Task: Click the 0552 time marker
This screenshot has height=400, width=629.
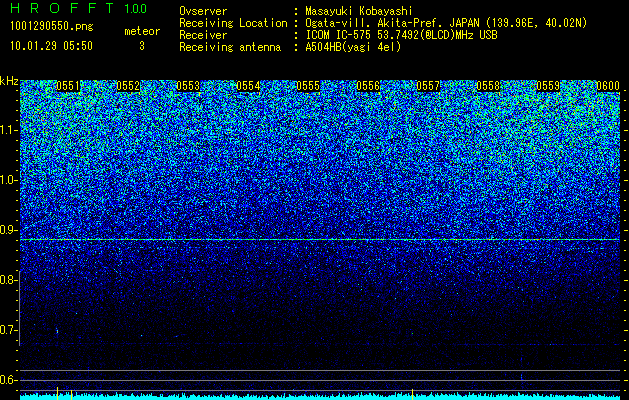Action: click(x=128, y=86)
